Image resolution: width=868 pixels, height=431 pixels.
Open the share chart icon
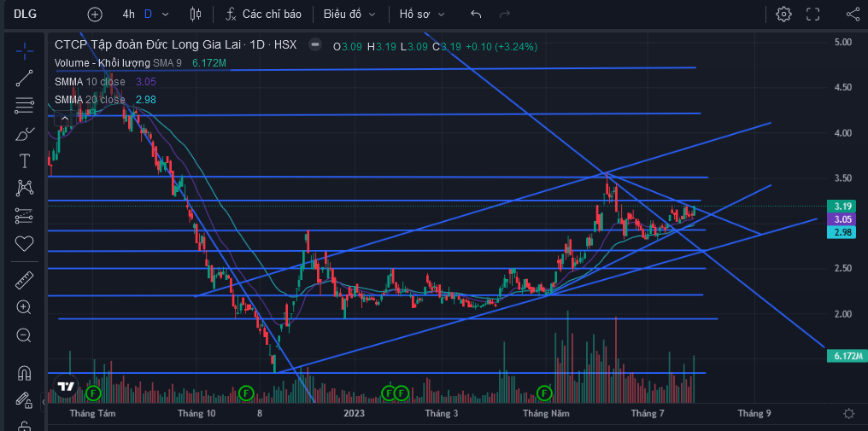click(853, 15)
